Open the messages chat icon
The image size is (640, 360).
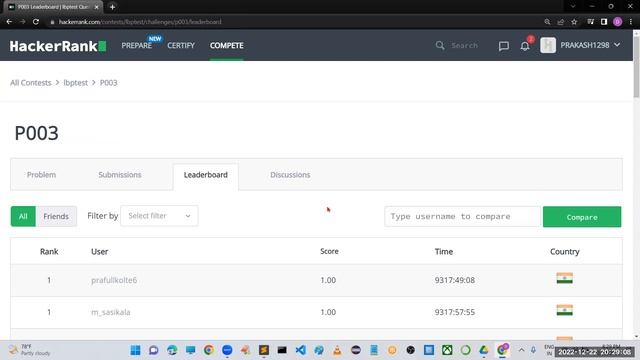(x=504, y=46)
